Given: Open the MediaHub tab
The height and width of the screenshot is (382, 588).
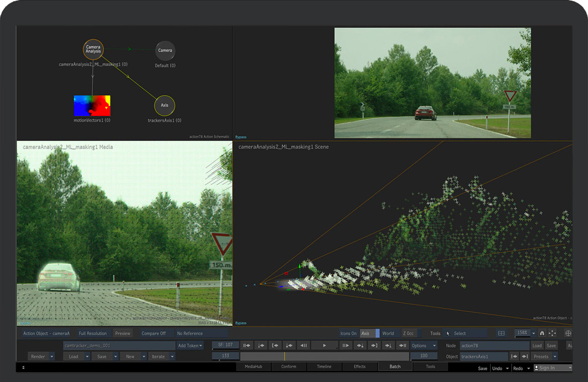Looking at the screenshot, I should 253,366.
